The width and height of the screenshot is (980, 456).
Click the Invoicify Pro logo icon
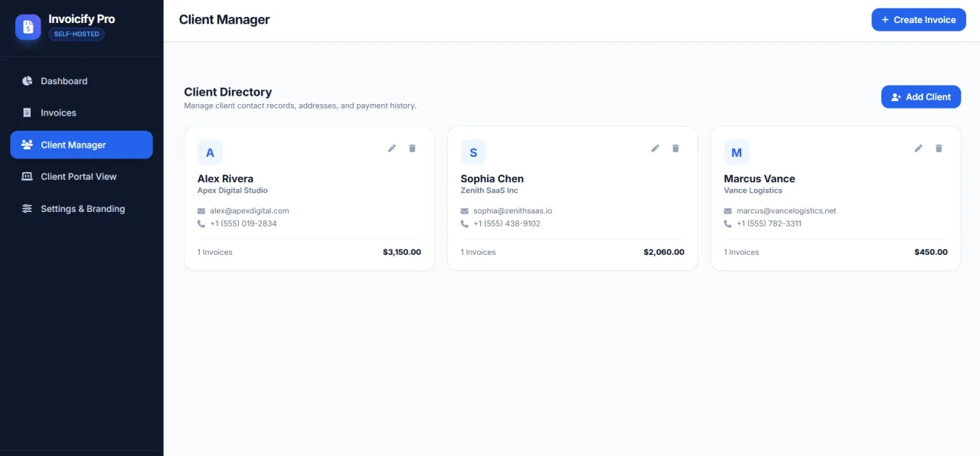coord(28,28)
